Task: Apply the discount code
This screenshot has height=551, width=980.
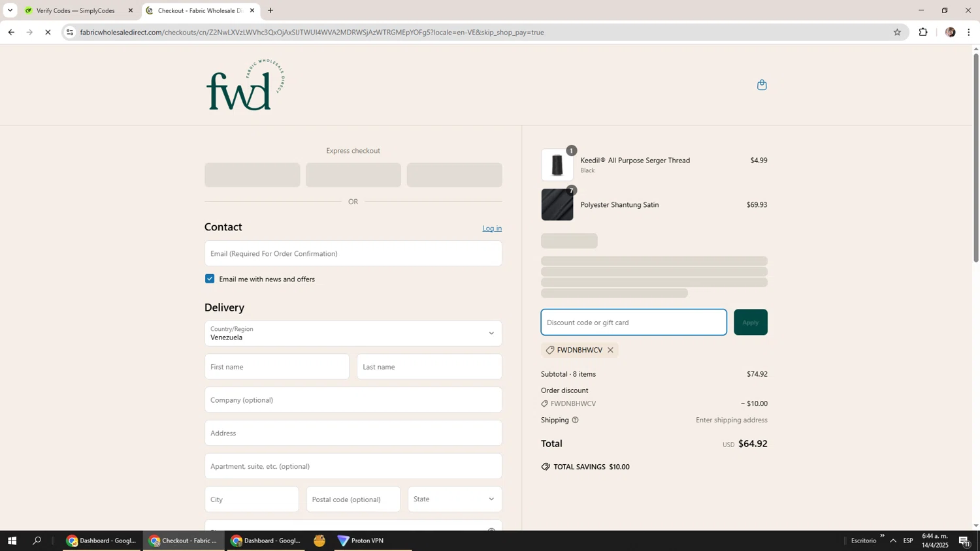Action: pos(751,323)
